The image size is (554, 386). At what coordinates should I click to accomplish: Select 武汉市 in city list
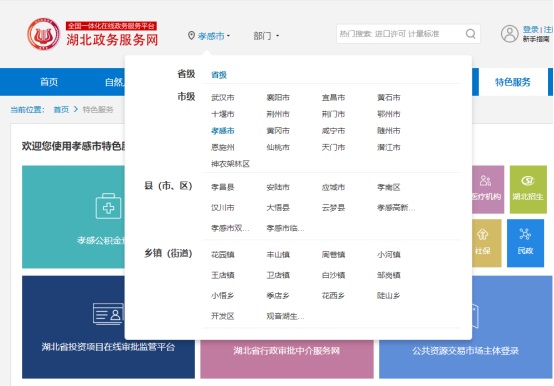223,97
